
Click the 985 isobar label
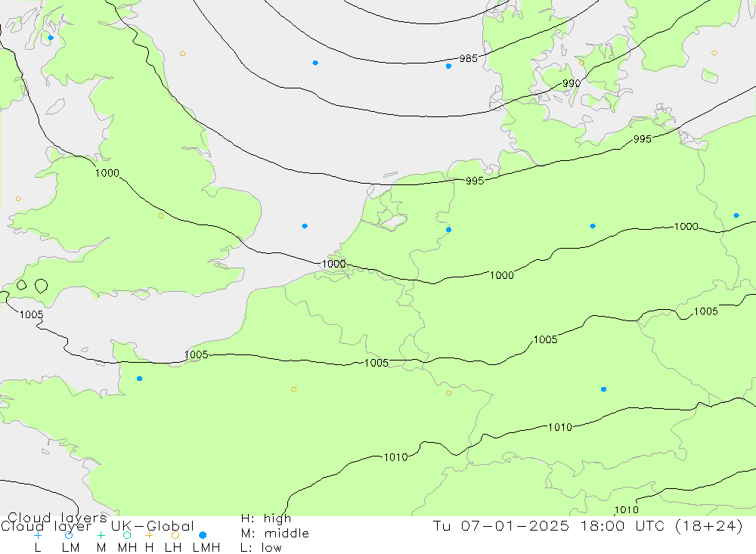click(468, 58)
